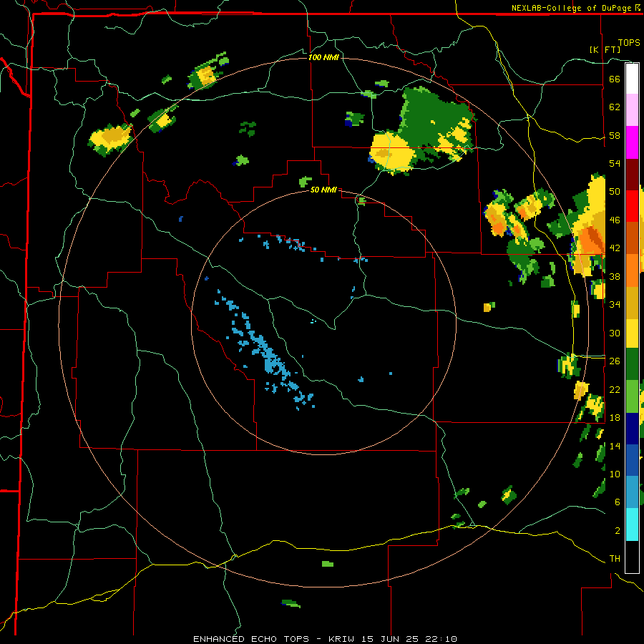Viewport: 644px width, 644px height.
Task: Click the "2" legend value
Action: [x=618, y=531]
